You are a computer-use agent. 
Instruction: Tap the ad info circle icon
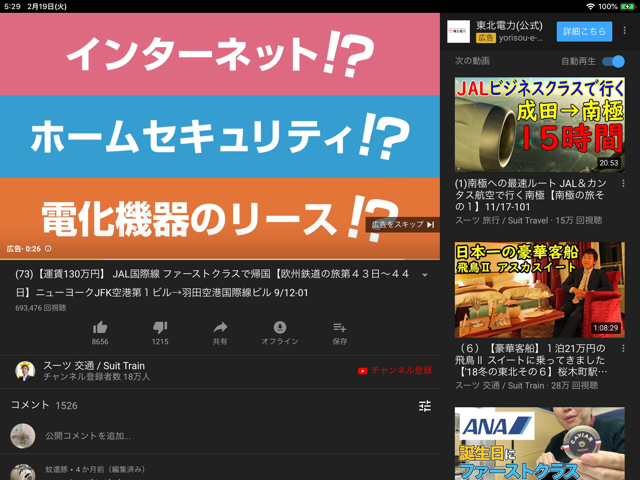pos(48,249)
